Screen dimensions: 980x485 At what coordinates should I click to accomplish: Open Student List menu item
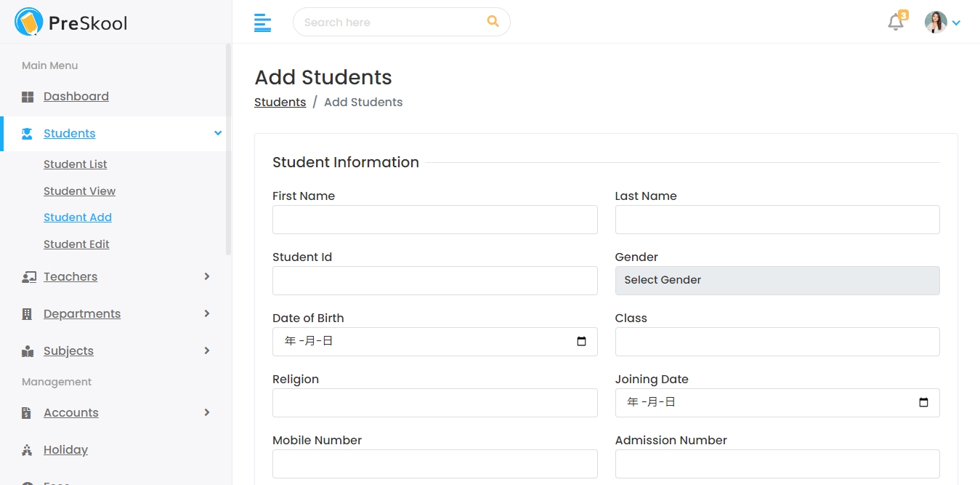coord(76,164)
